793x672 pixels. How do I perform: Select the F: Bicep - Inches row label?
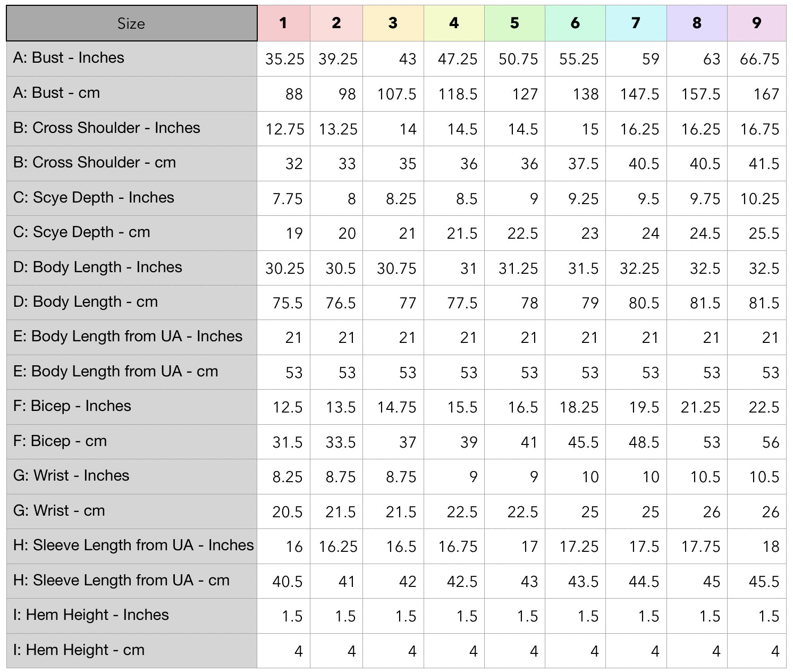click(72, 406)
